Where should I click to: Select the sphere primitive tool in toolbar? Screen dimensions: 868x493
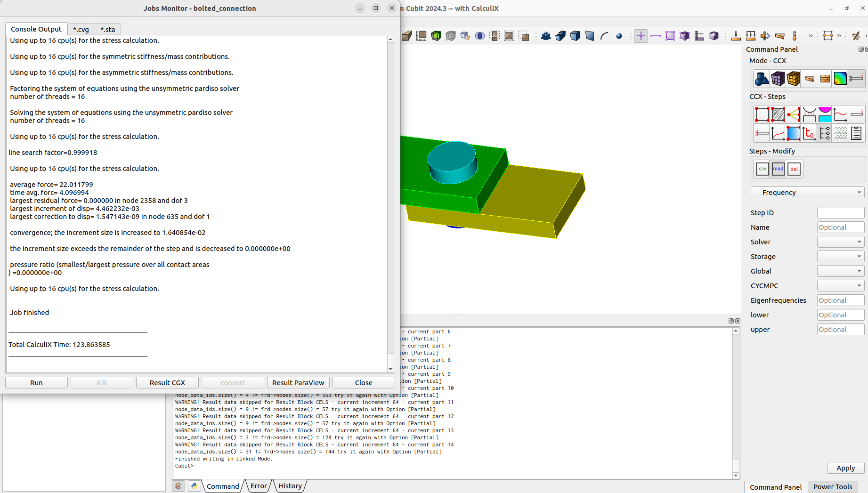(x=619, y=35)
